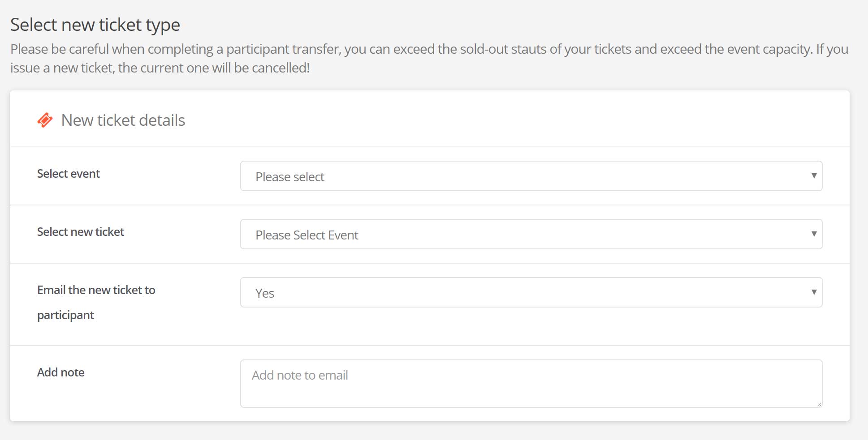This screenshot has width=868, height=440.
Task: Click the arrow on Please Select Event
Action: [814, 234]
